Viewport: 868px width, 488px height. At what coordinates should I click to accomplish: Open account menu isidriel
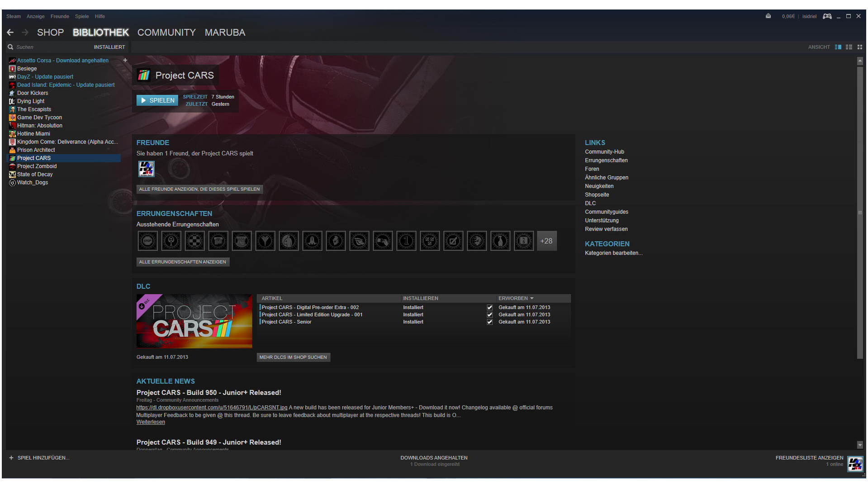[x=809, y=16]
